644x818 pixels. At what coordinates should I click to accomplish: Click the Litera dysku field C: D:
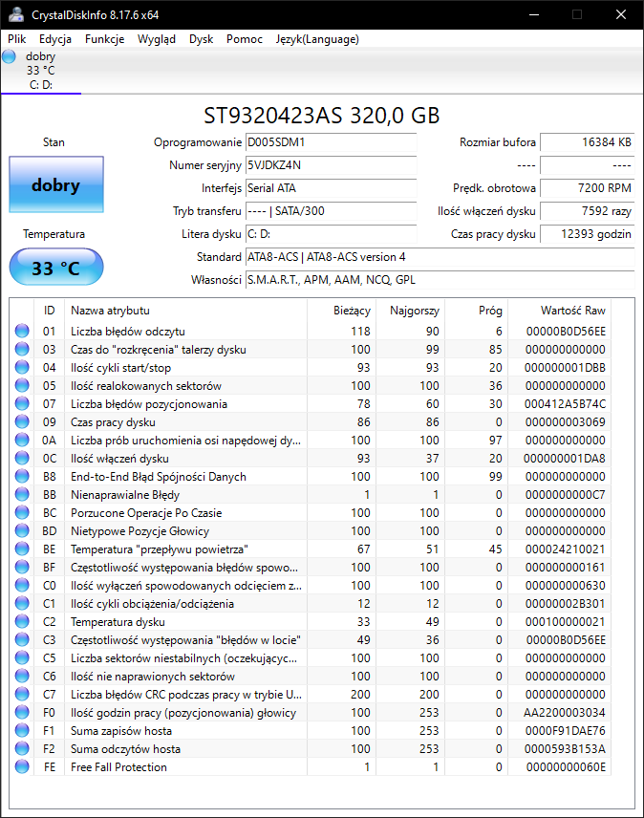click(332, 234)
